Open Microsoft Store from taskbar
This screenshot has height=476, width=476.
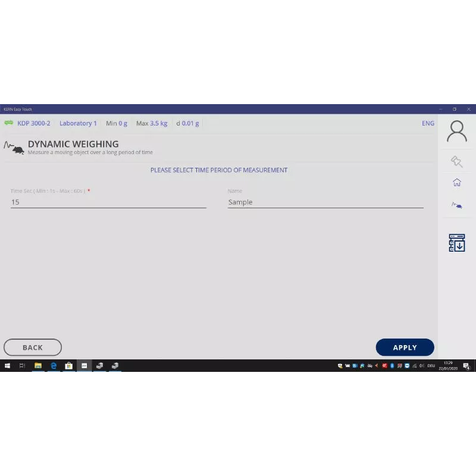pyautogui.click(x=69, y=366)
